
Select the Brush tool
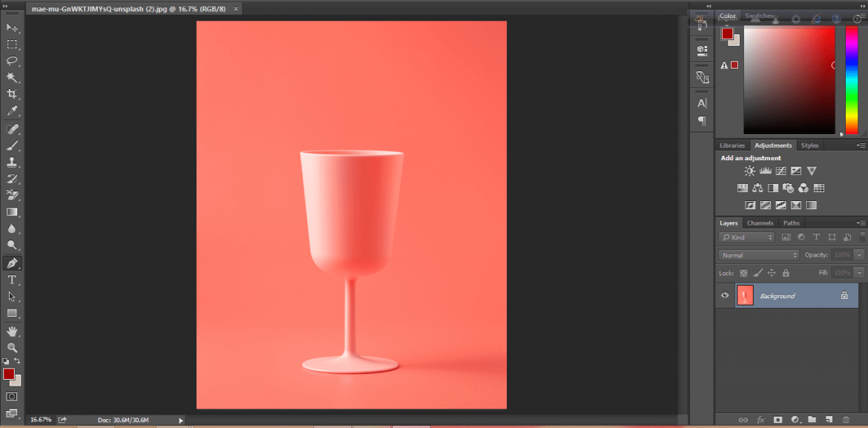[10, 145]
